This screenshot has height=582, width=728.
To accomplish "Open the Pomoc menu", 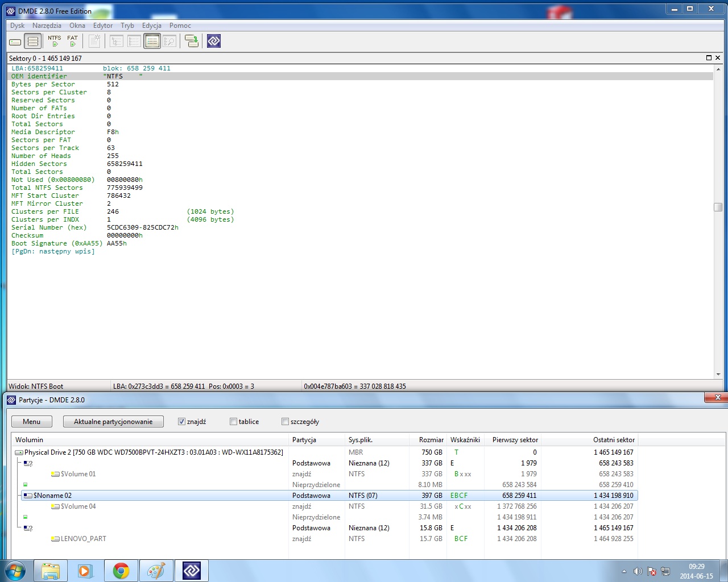I will [180, 26].
